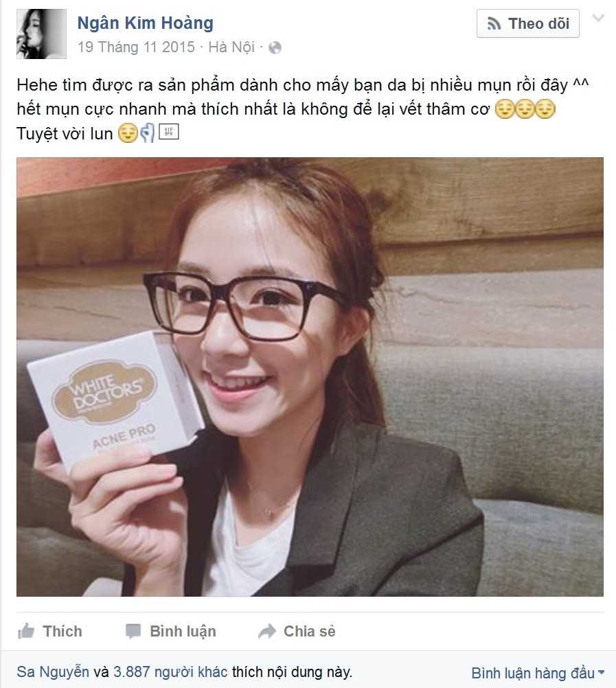Open Sa Nguyễn's profile from the likes line
Image resolution: width=616 pixels, height=688 pixels.
coord(53,672)
